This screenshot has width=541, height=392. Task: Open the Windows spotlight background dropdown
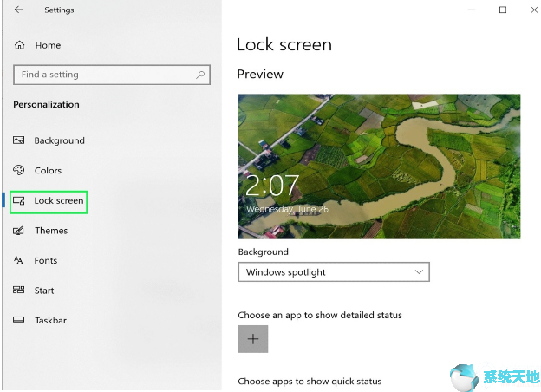click(x=334, y=272)
